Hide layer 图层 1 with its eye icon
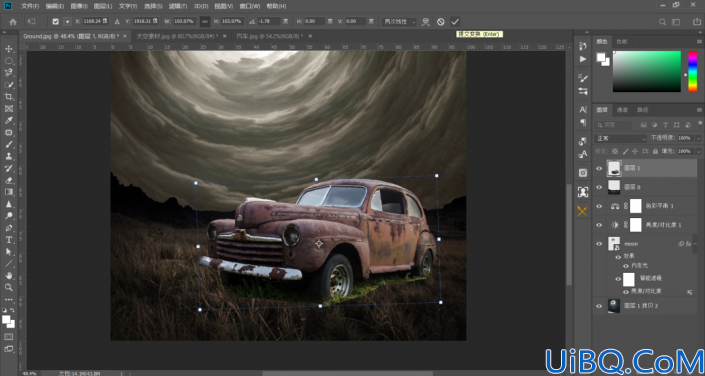This screenshot has width=705, height=376. (599, 169)
